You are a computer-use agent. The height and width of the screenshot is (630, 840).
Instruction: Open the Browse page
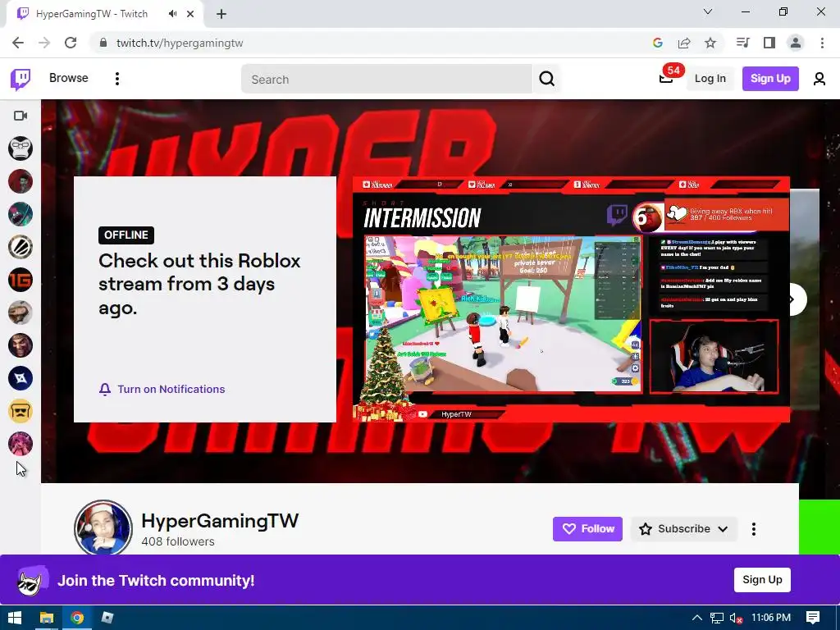tap(69, 78)
